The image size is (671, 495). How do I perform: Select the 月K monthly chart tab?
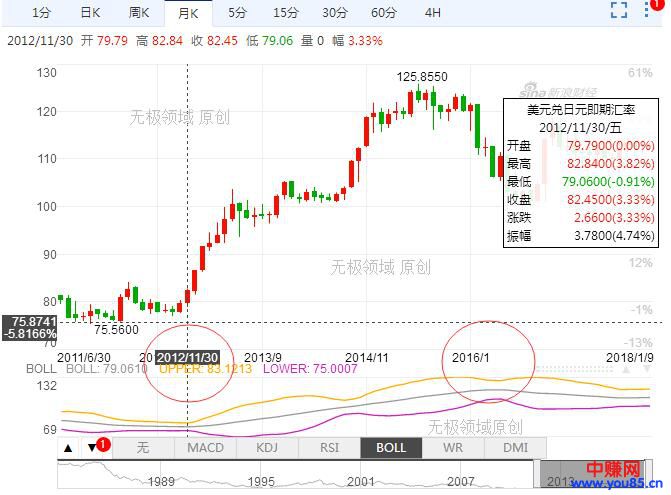tap(188, 12)
